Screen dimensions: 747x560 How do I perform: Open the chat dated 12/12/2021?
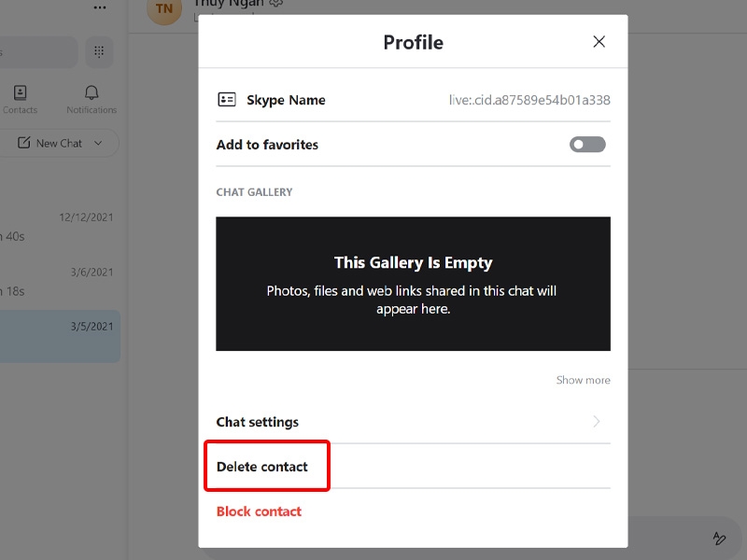(60, 227)
